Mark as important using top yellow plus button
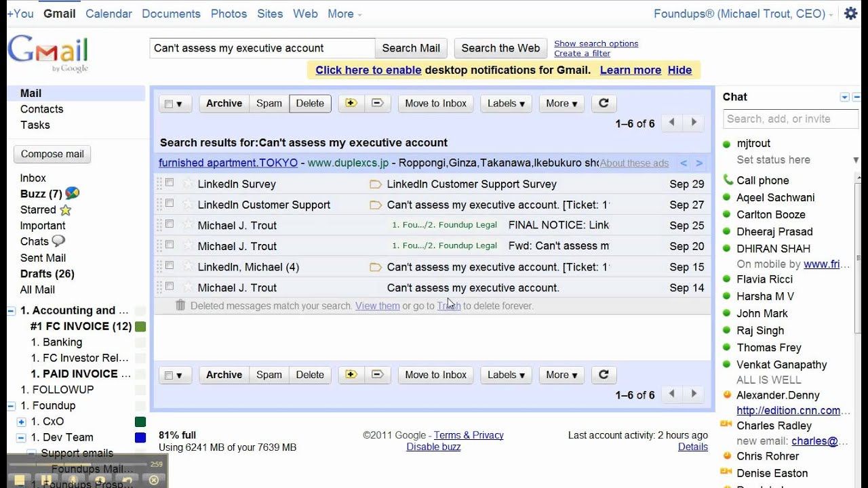Image resolution: width=868 pixels, height=488 pixels. coord(351,103)
